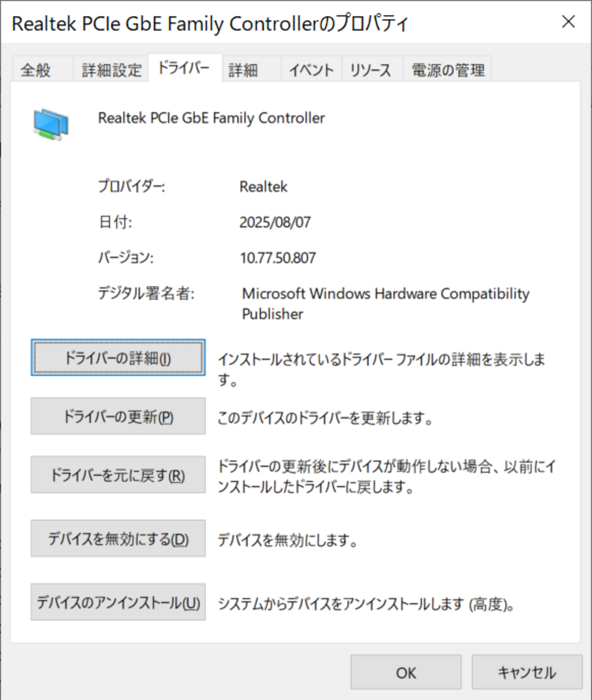Switch to the 全般 tab
Viewport: 592px width, 700px height.
click(36, 70)
